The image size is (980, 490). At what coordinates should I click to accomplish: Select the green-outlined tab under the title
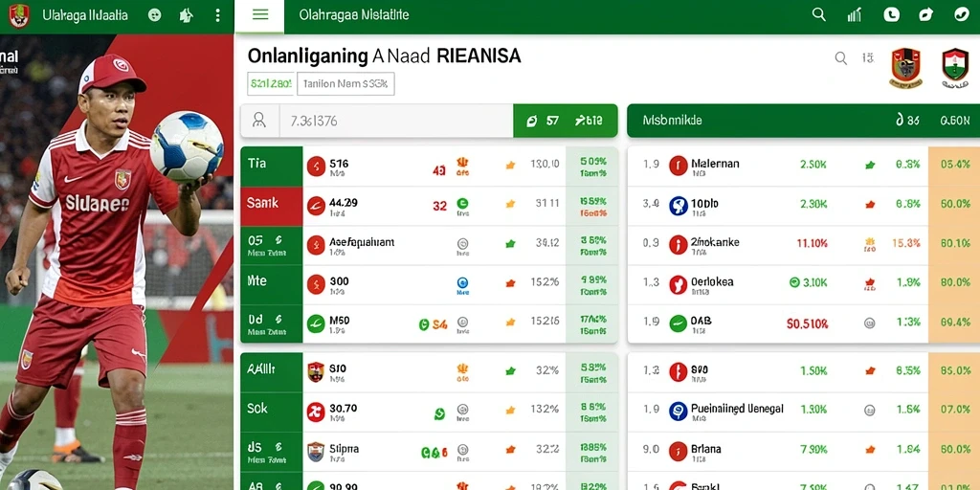pos(271,83)
